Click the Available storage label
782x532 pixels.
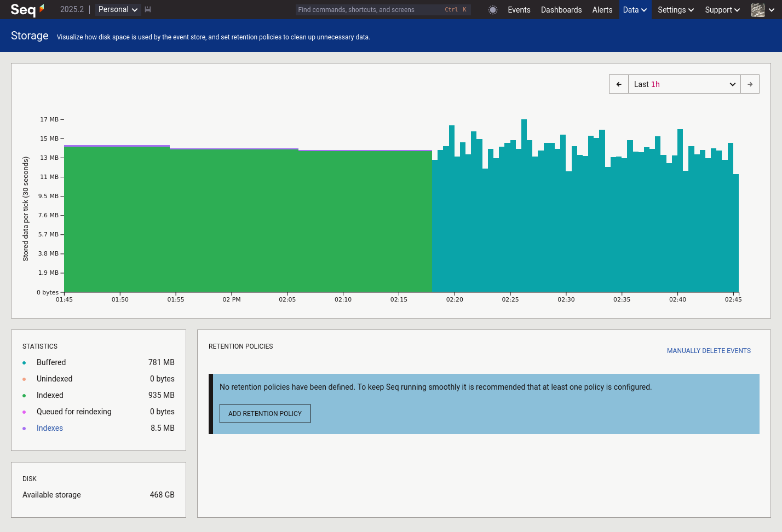coord(51,495)
